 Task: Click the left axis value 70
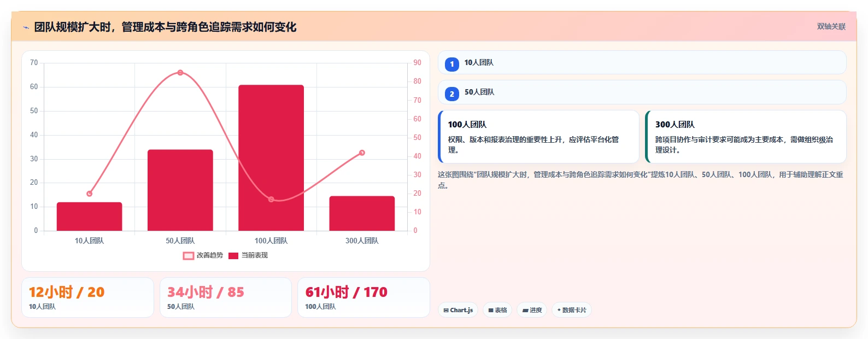point(34,63)
